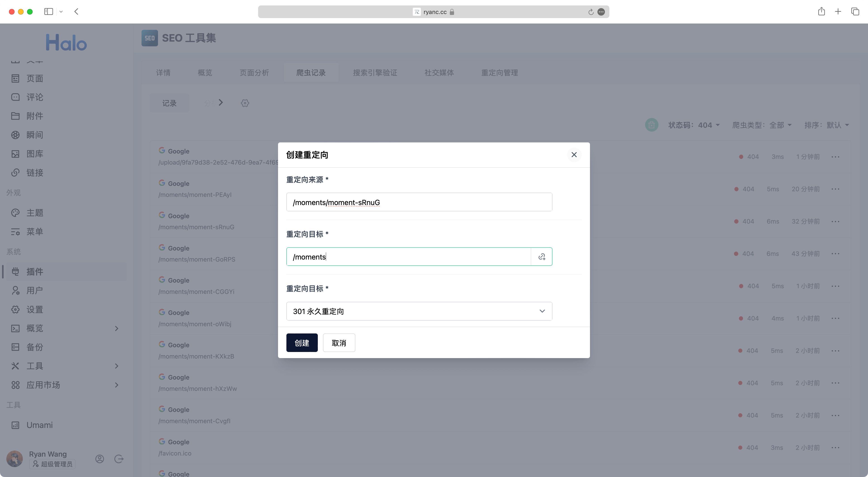
Task: Switch to the 重定向管理 tab
Action: 499,73
